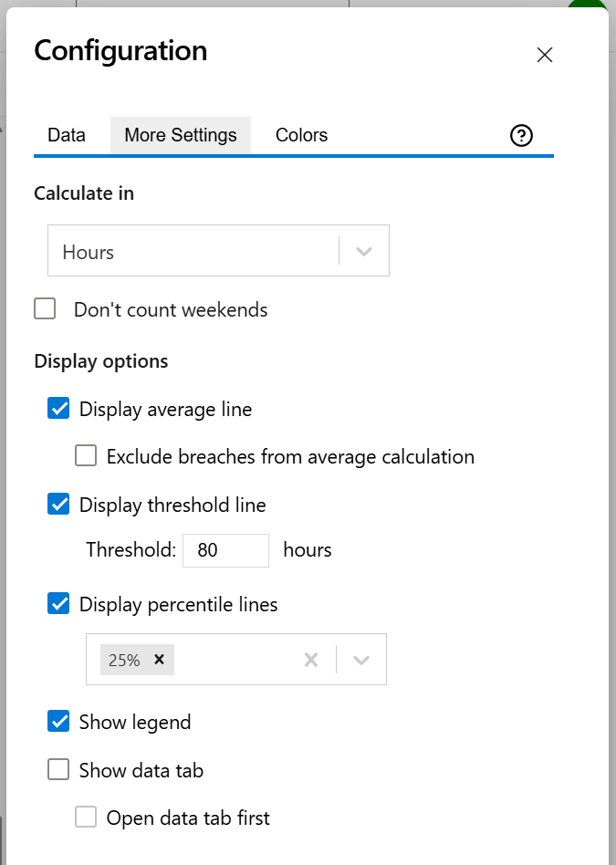616x865 pixels.
Task: Expand the Calculate in units dropdown
Action: 364,250
